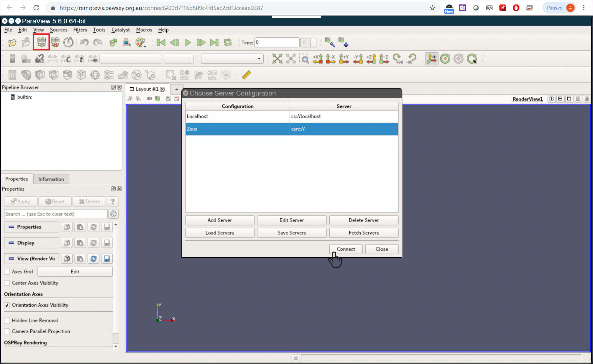Open the color component dropdown
Image resolution: width=593 pixels, height=364 pixels.
tap(179, 58)
